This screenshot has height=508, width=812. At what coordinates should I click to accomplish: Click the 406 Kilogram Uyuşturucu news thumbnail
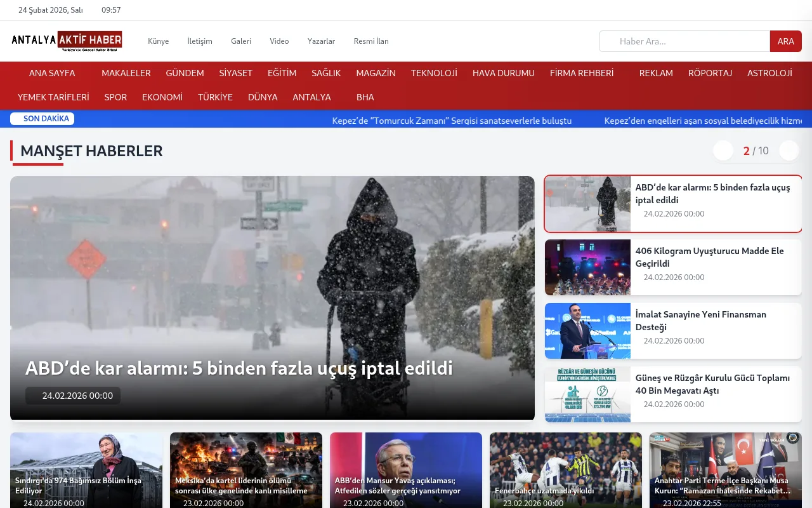pos(587,267)
